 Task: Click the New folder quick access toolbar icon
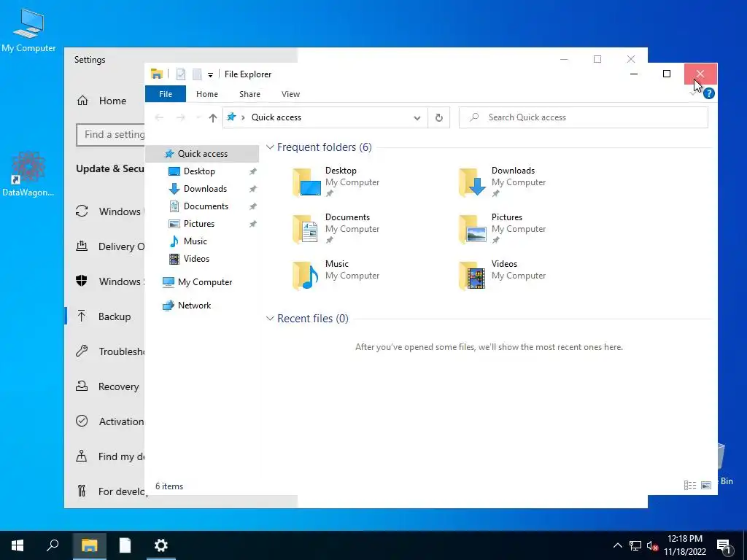tap(197, 74)
